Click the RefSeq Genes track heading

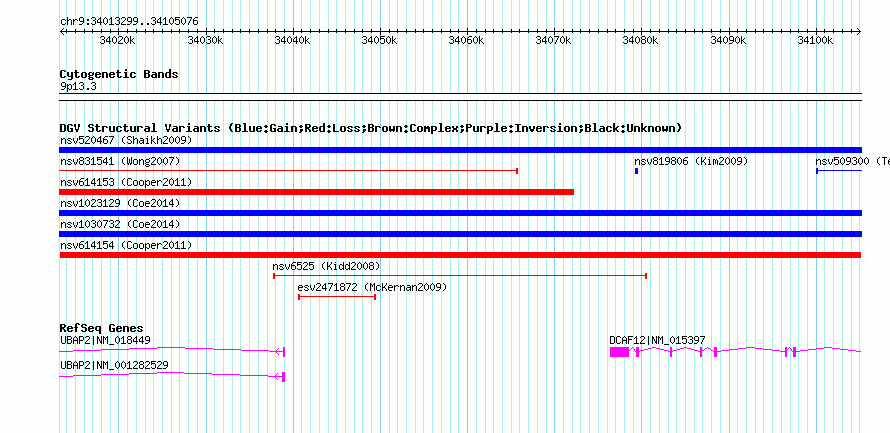[102, 328]
